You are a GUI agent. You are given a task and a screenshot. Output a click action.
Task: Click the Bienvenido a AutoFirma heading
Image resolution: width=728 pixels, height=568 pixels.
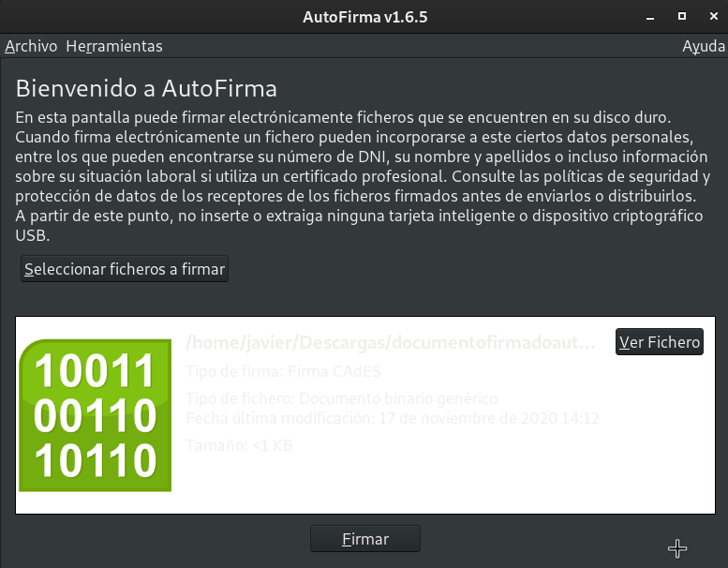(x=146, y=88)
